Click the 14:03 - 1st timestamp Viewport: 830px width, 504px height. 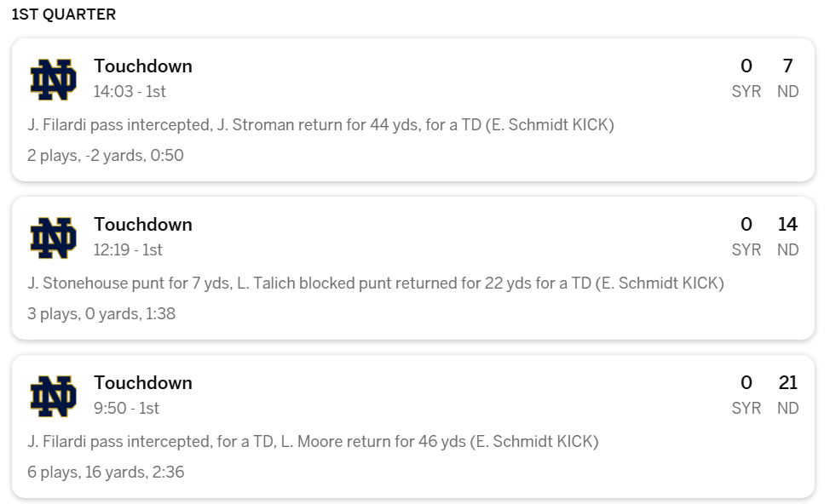[x=130, y=91]
